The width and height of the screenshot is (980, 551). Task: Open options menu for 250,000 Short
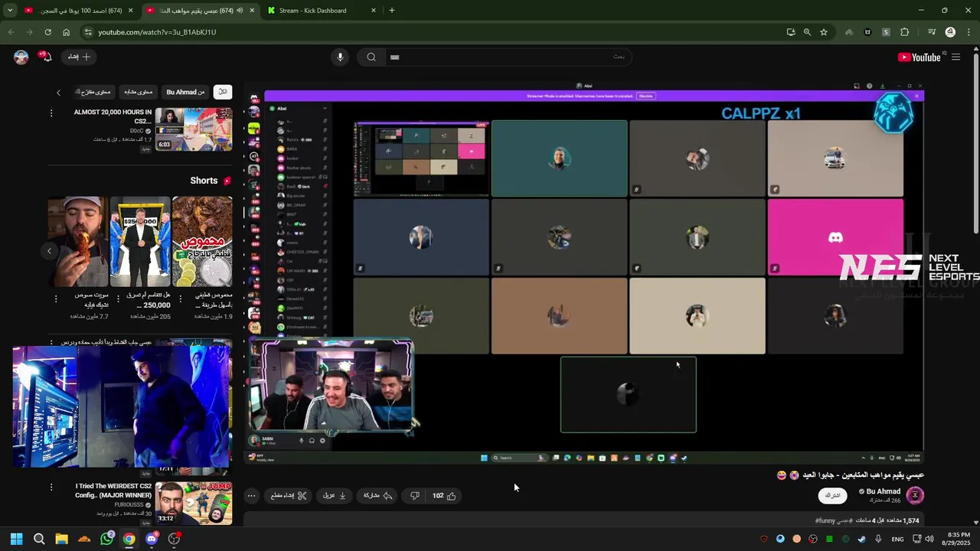[119, 298]
